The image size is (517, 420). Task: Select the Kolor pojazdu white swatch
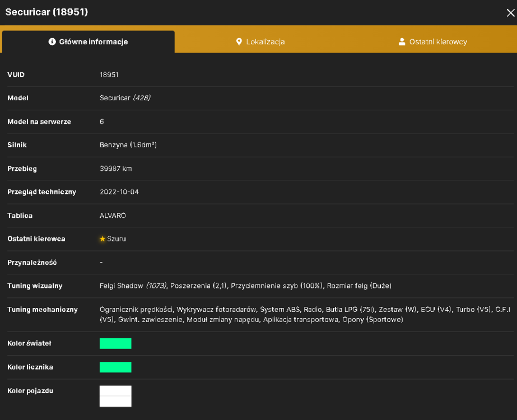[x=115, y=396]
